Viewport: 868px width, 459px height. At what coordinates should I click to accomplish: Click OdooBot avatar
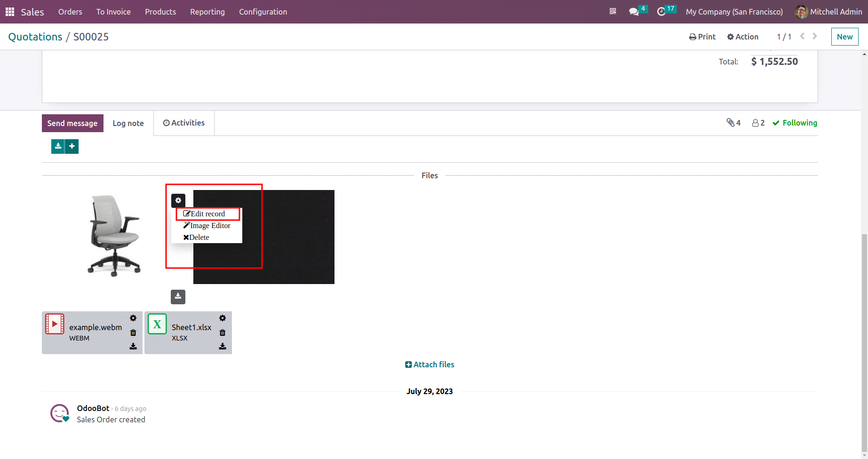(60, 413)
